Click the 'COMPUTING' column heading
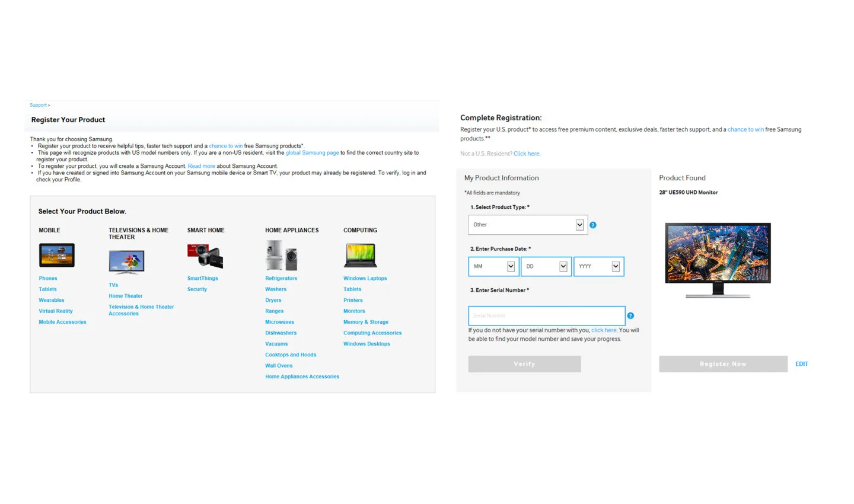 pyautogui.click(x=360, y=230)
